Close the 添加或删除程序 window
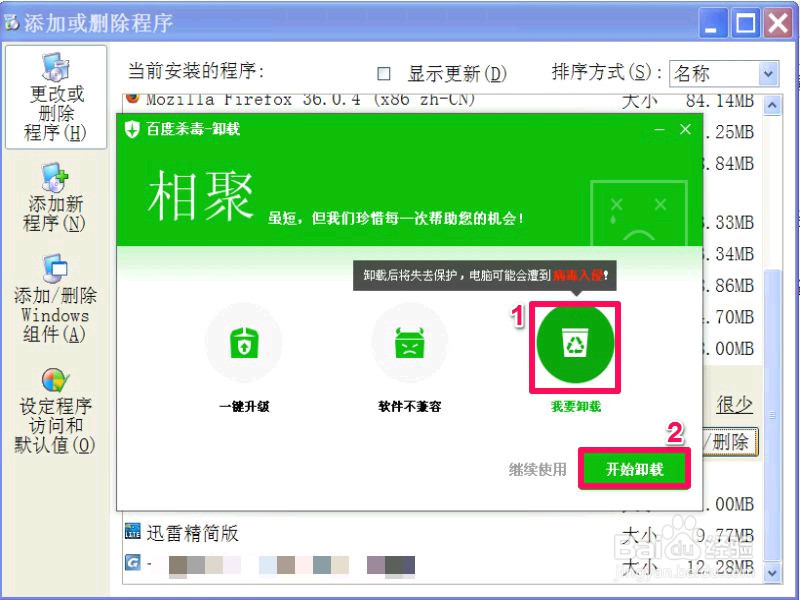800x600 pixels. click(779, 23)
